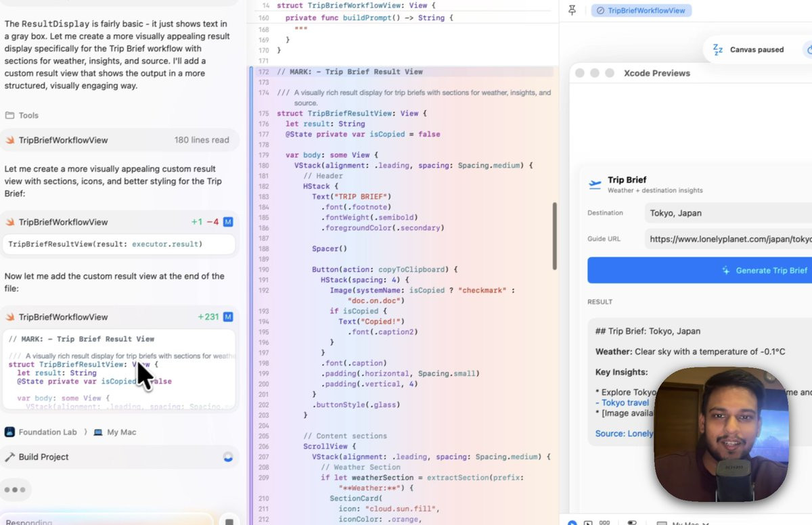Click 'ScrollView {' code line
Screen dimensions: 812x525
point(330,447)
